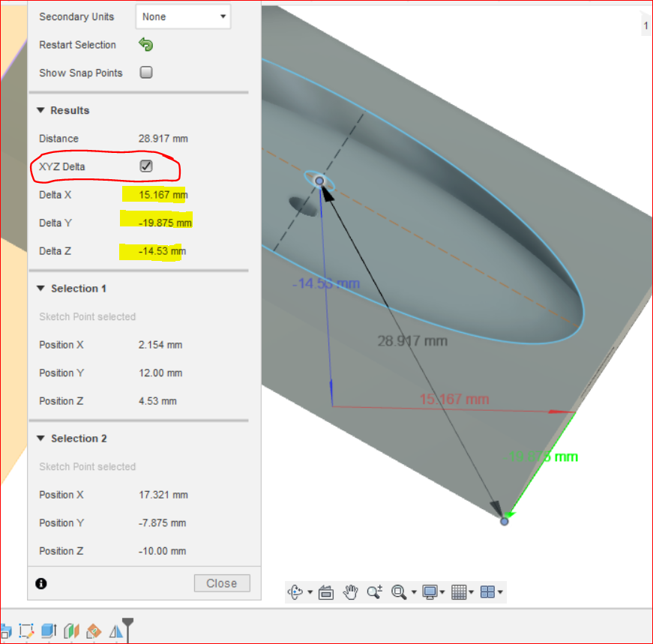
Task: Open the Secondary Units dropdown
Action: point(183,16)
